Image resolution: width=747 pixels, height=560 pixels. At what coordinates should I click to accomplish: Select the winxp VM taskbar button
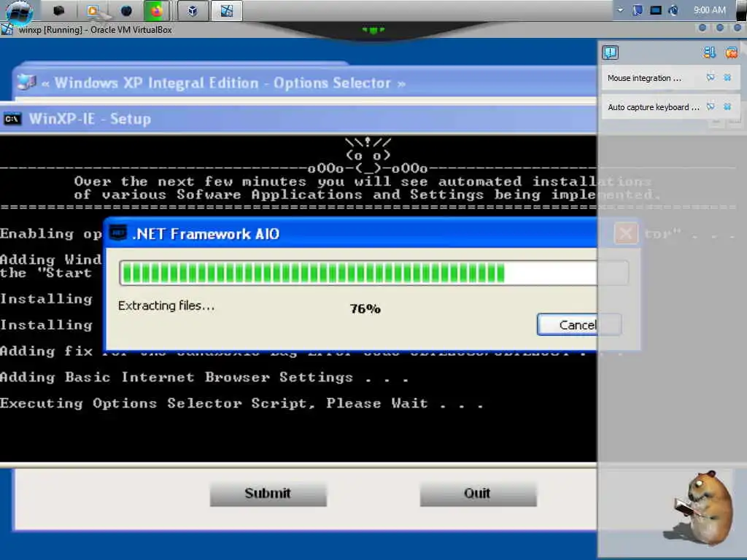226,10
